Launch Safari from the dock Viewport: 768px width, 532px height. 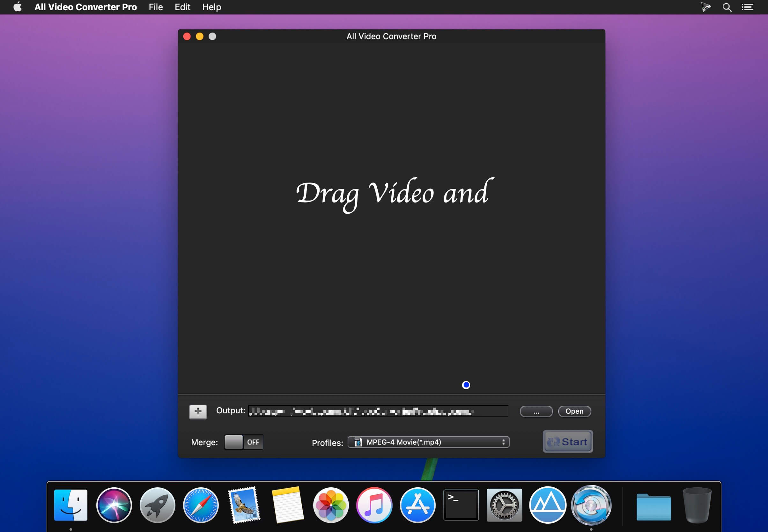coord(201,505)
